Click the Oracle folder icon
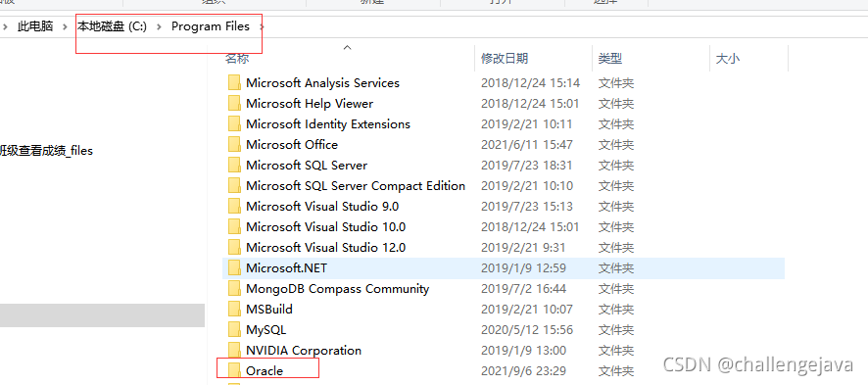The image size is (868, 385). (234, 370)
